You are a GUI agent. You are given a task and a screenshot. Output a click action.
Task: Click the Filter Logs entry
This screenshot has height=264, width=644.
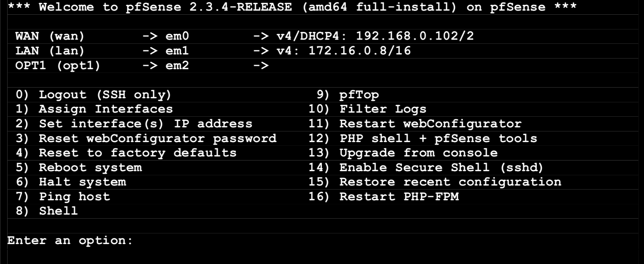click(367, 109)
